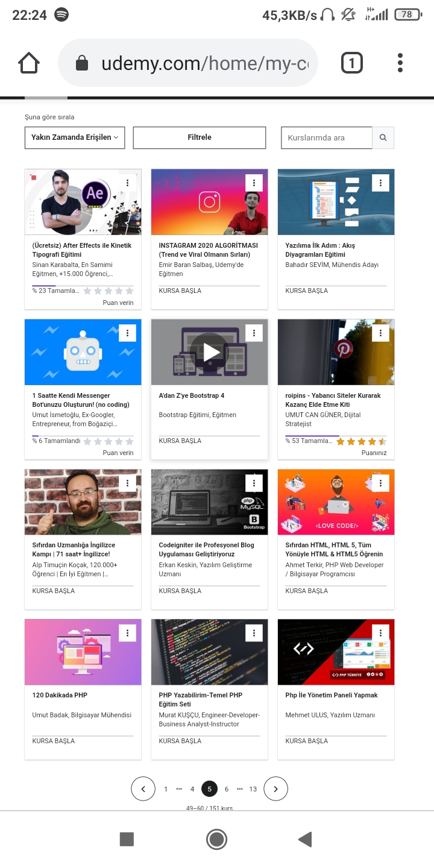Screen dimensions: 434x868
Task: Click Puan verin under After Effects course
Action: [x=118, y=303]
